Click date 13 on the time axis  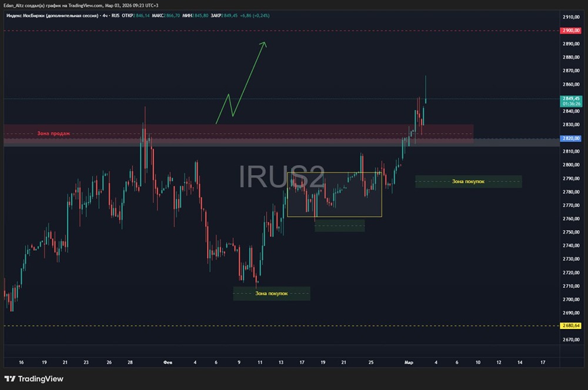[x=281, y=362]
